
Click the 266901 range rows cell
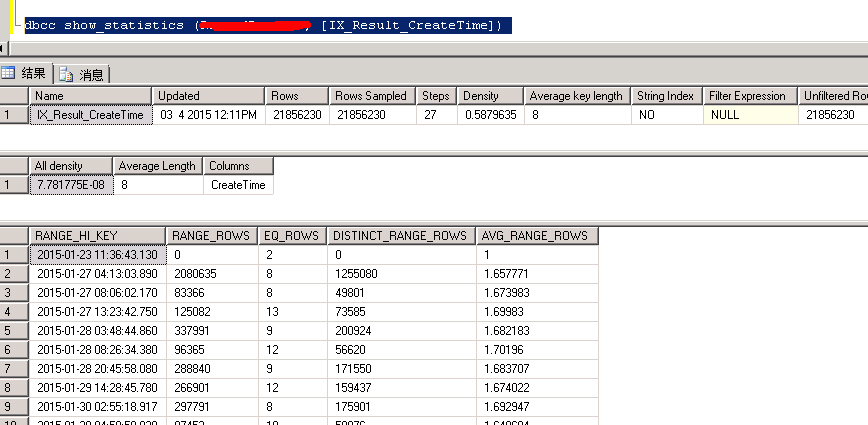click(x=212, y=388)
